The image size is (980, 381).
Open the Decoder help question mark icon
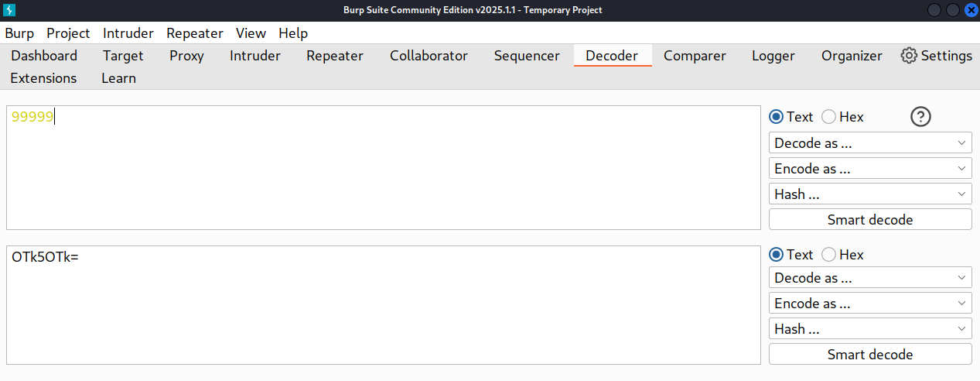click(x=921, y=117)
